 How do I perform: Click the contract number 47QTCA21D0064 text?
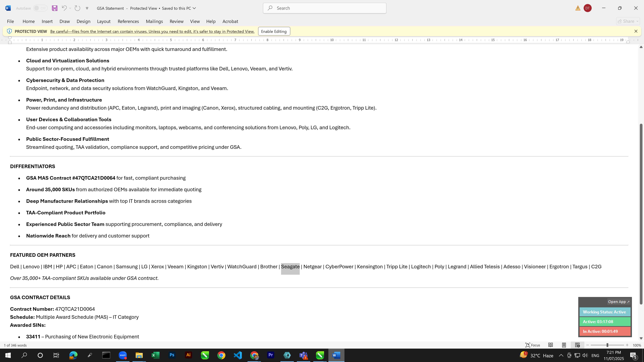75,309
